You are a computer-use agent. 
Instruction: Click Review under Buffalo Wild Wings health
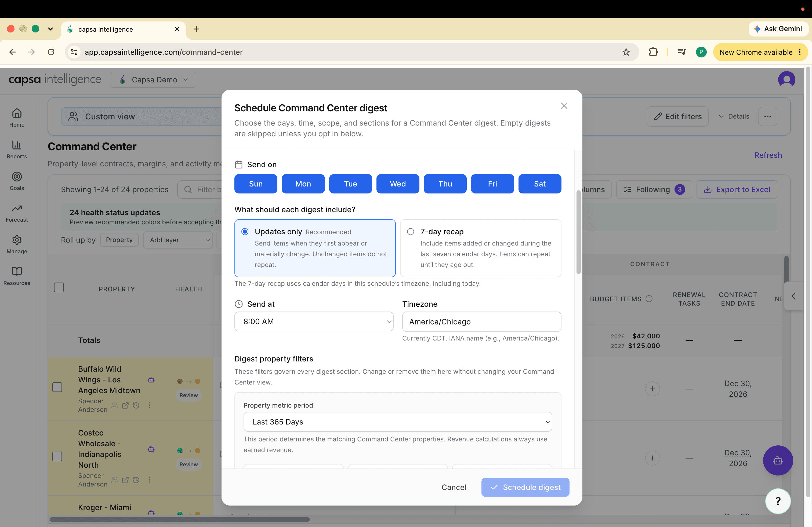pyautogui.click(x=188, y=395)
